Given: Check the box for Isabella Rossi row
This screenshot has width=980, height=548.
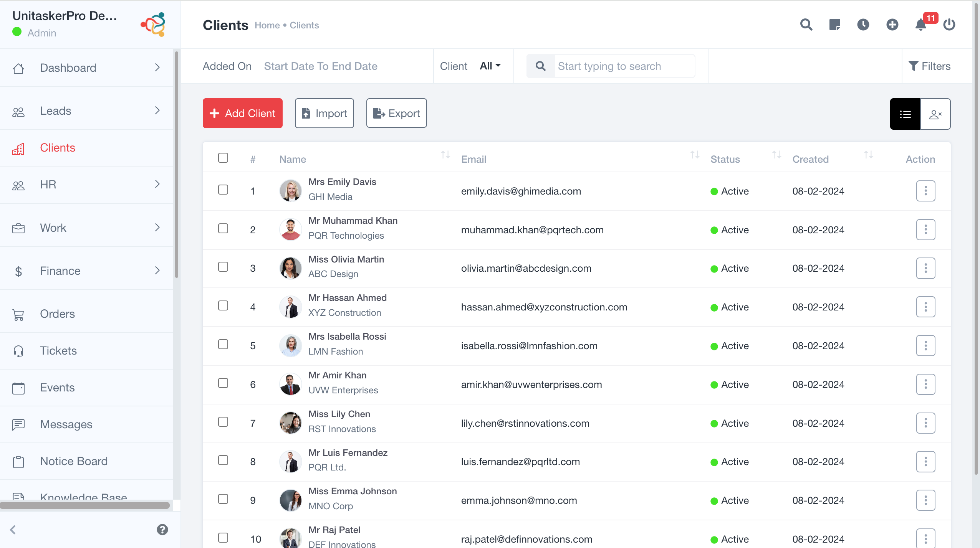Looking at the screenshot, I should pos(223,344).
